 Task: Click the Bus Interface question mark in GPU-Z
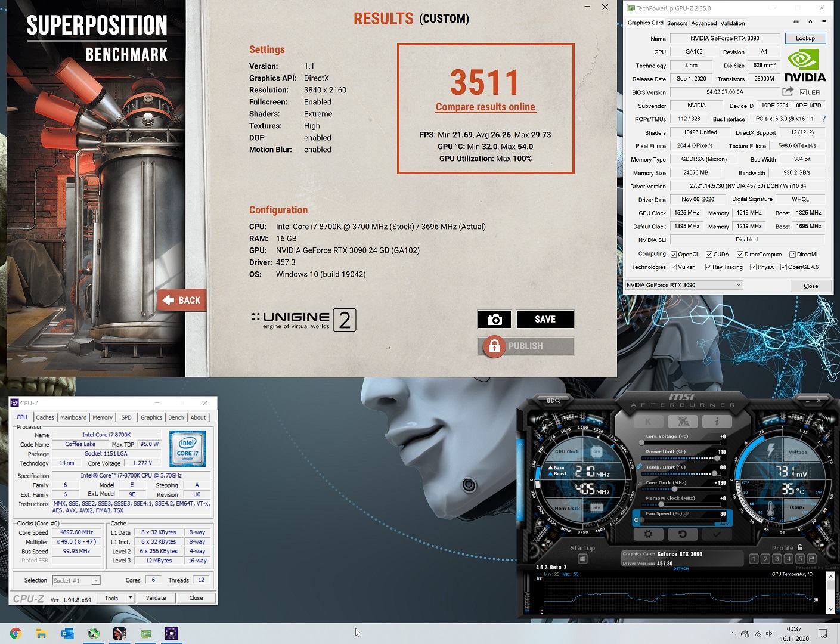pos(824,119)
